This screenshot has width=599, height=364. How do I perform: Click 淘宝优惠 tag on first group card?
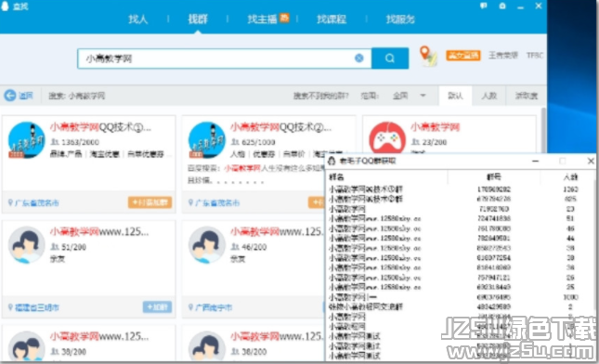pos(104,154)
